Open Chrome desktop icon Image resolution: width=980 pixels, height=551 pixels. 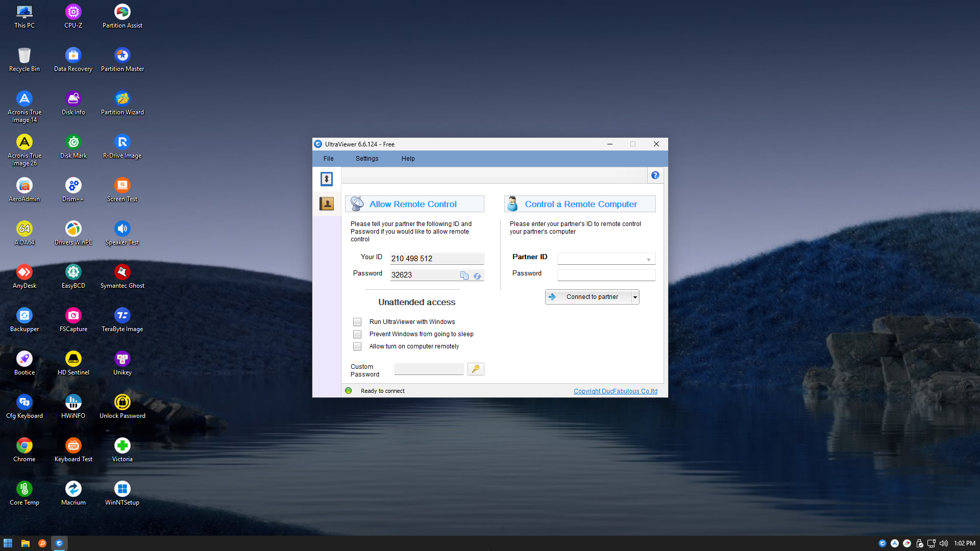(x=24, y=450)
